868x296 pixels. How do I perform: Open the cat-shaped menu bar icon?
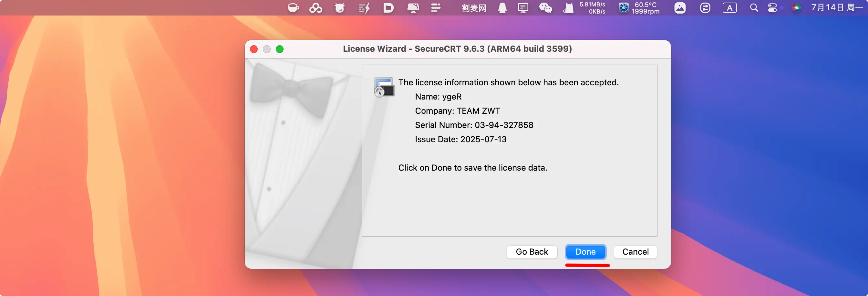click(x=568, y=8)
